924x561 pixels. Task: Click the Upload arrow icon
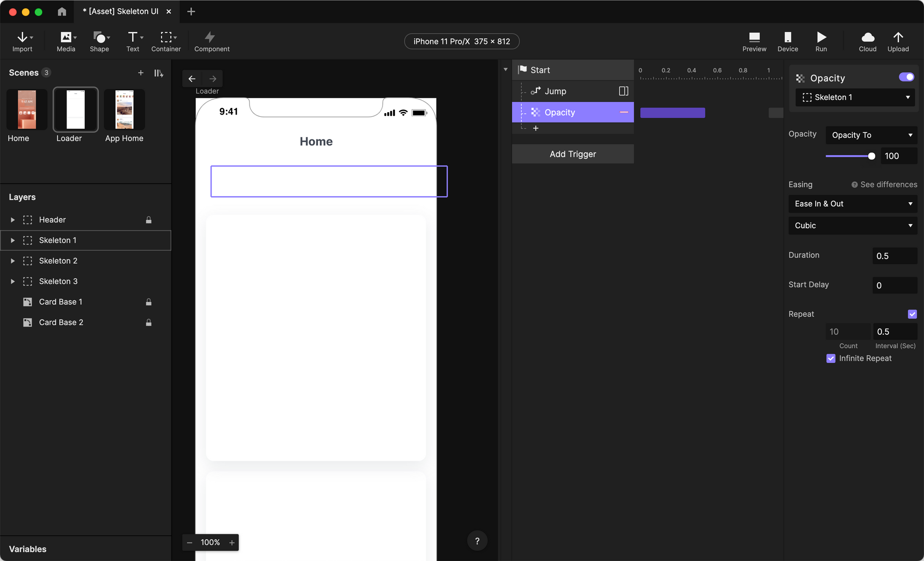pos(898,37)
